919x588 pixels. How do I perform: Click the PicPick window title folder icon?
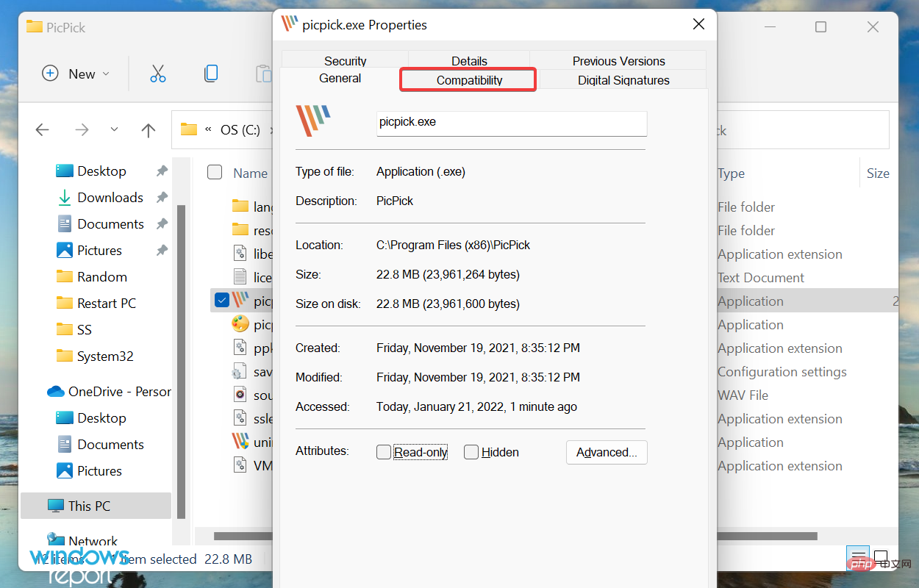coord(35,26)
